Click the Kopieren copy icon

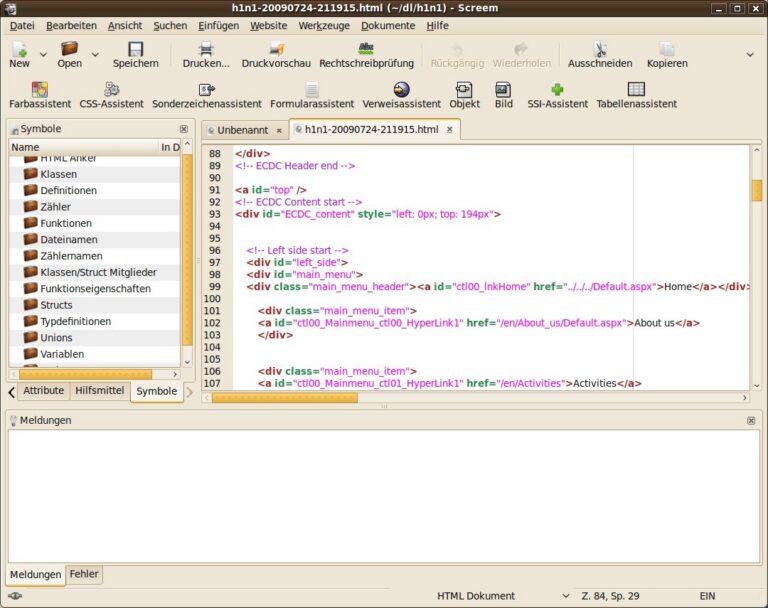point(667,49)
